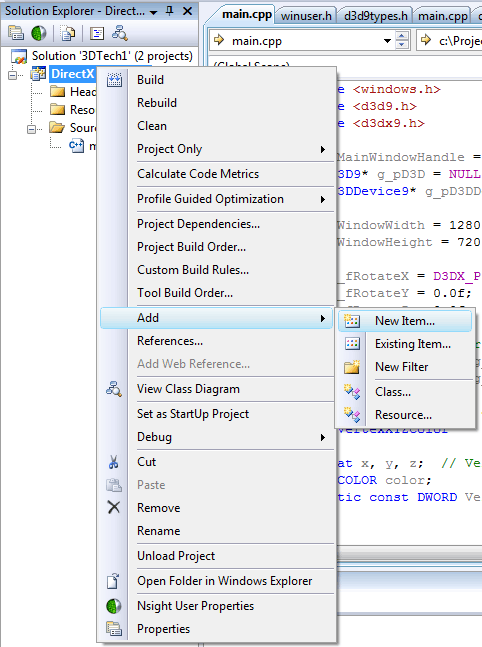Choose New Item in the Add submenu
This screenshot has width=482, height=647.
pos(405,321)
